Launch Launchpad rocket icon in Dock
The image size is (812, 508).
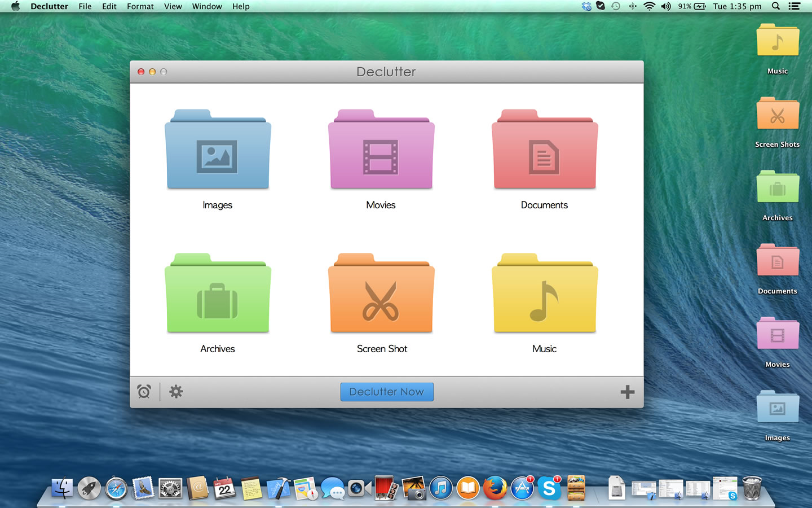point(89,488)
